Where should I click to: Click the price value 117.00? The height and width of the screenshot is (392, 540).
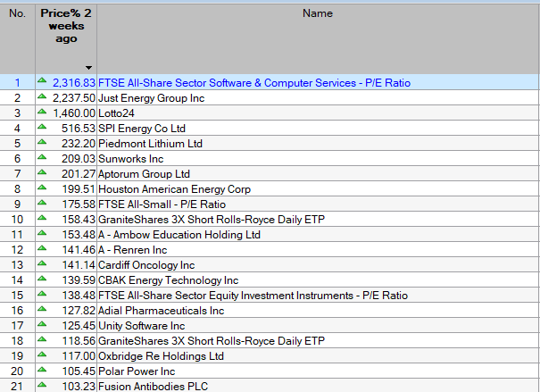79,355
